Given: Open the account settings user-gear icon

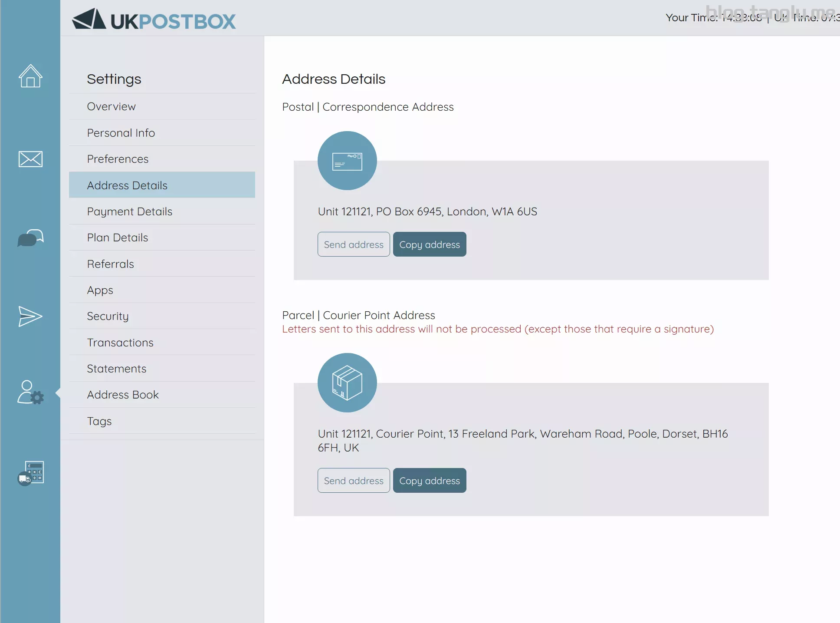Looking at the screenshot, I should pos(30,392).
